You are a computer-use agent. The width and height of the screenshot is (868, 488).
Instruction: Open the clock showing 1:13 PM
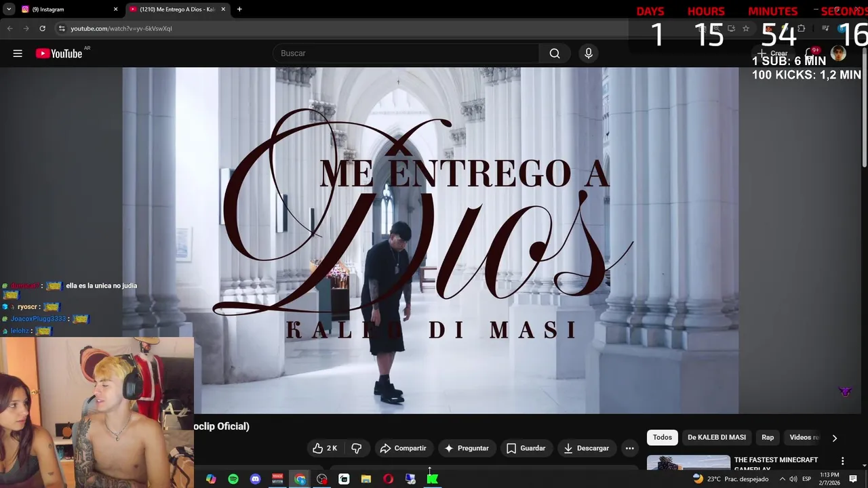click(829, 479)
